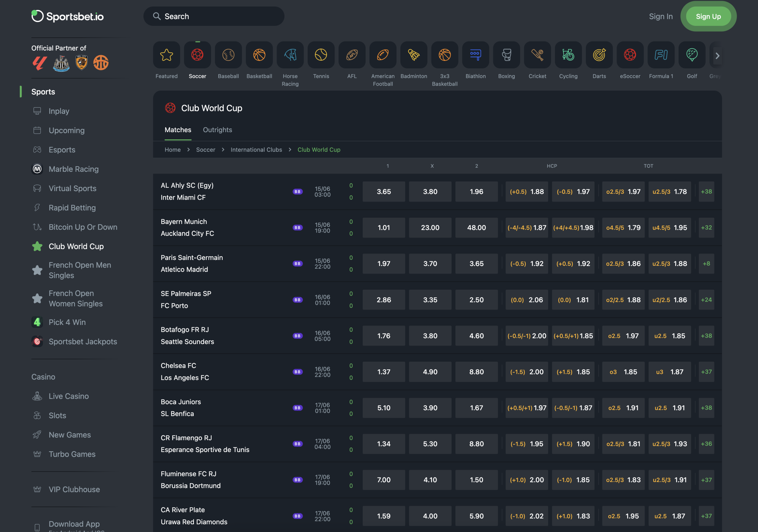Open the Featured star icon
Image resolution: width=758 pixels, height=532 pixels.
tap(166, 55)
